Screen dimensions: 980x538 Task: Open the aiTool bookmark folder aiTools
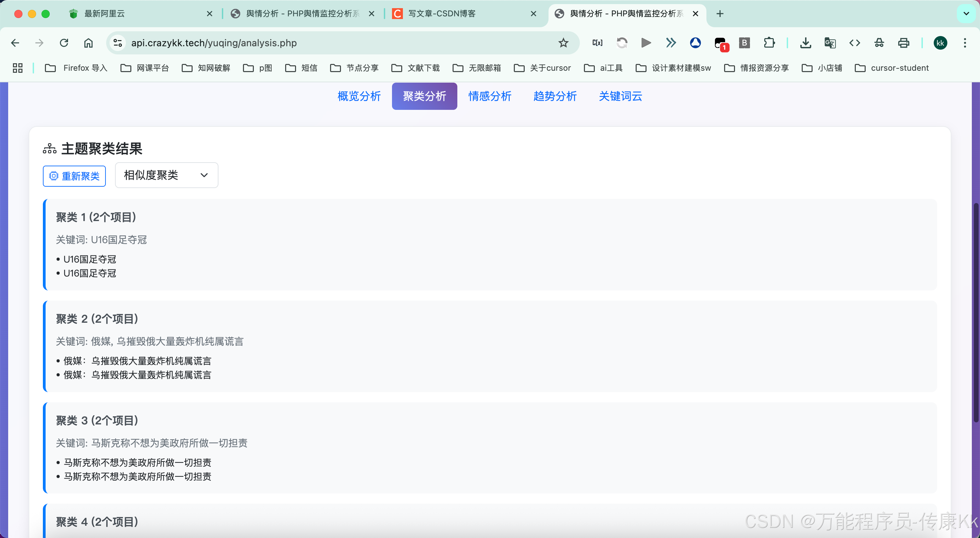pyautogui.click(x=603, y=68)
